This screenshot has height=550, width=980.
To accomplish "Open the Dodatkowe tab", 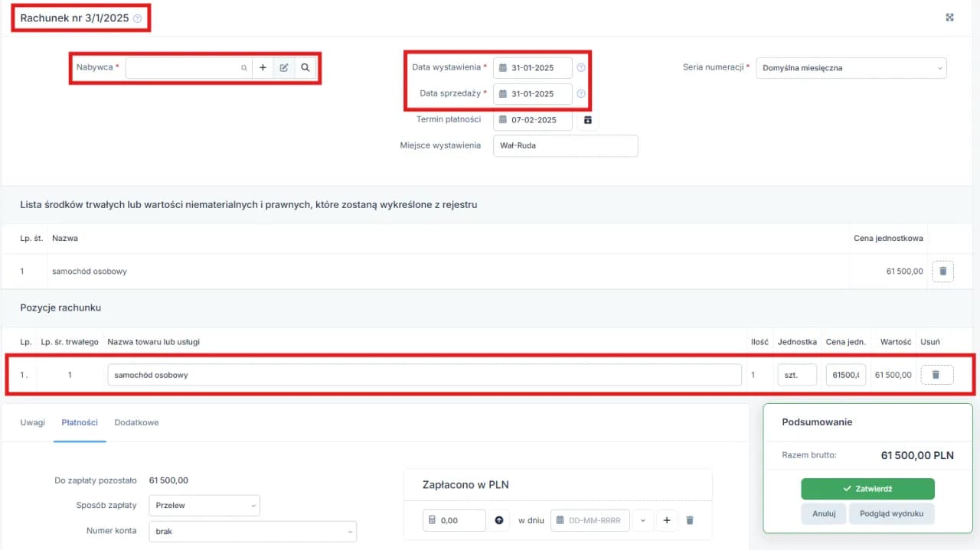I will (136, 422).
